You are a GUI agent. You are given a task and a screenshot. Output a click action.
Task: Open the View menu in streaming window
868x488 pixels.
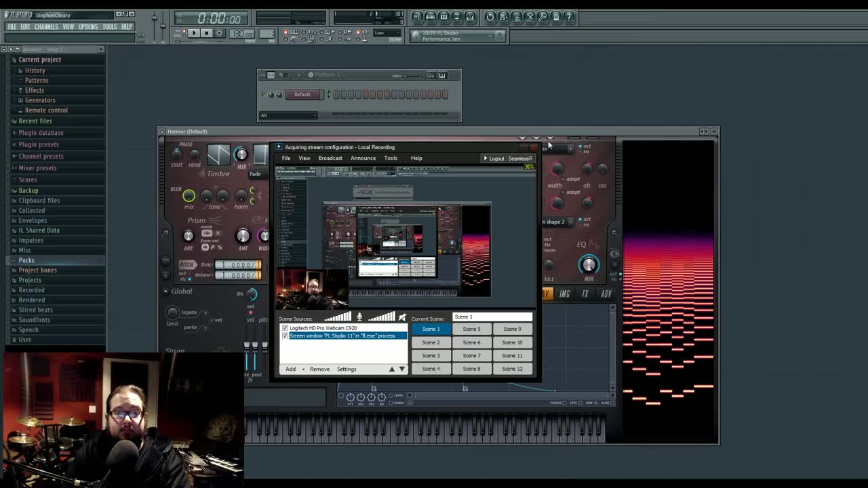click(304, 158)
